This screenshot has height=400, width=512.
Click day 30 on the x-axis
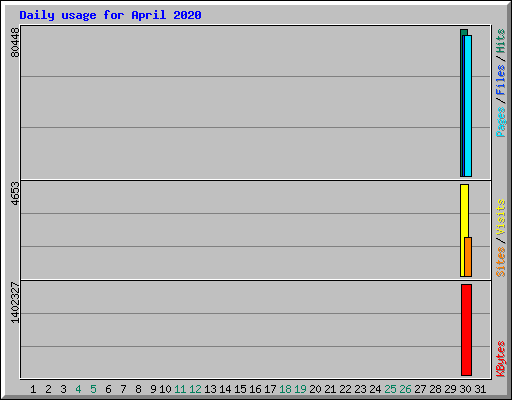coord(465,389)
